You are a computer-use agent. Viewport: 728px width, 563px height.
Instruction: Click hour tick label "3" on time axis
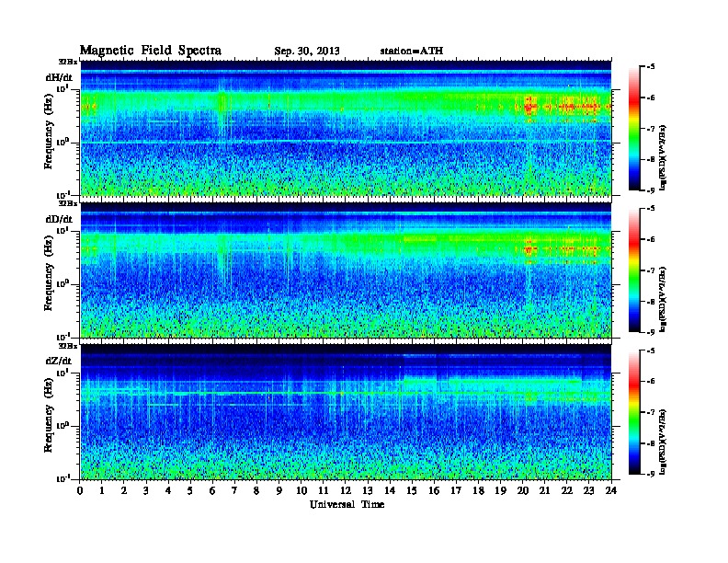tap(146, 490)
